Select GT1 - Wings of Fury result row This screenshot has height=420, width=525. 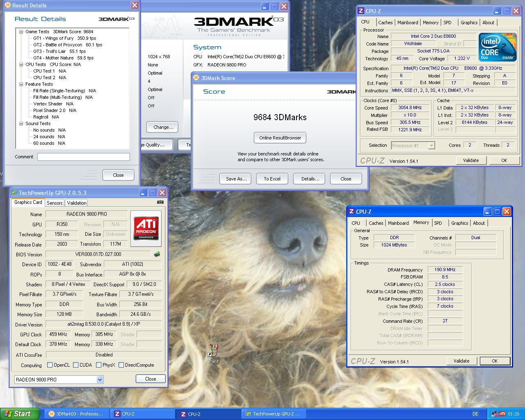pyautogui.click(x=65, y=38)
